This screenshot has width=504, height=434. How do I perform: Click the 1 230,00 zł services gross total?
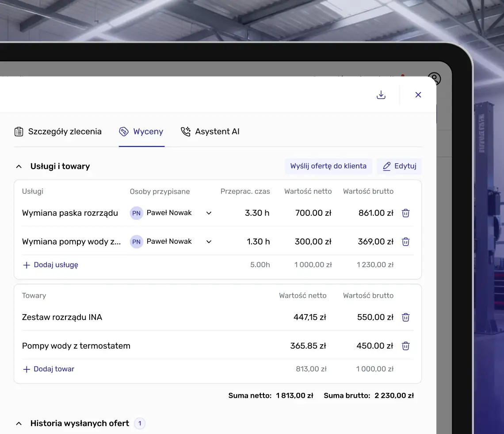[375, 265]
